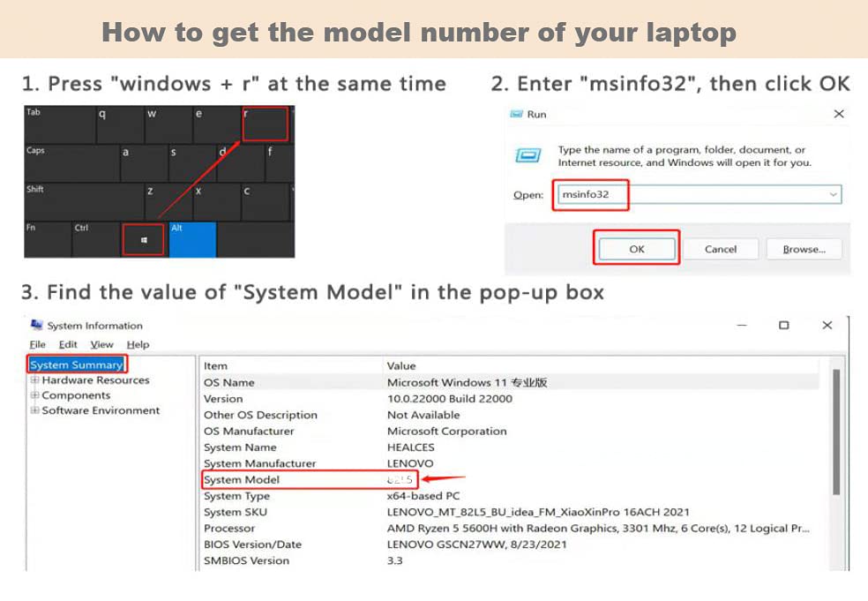Click the 's' key on the keyboard
Screen dimensions: 868x601
click(192, 163)
